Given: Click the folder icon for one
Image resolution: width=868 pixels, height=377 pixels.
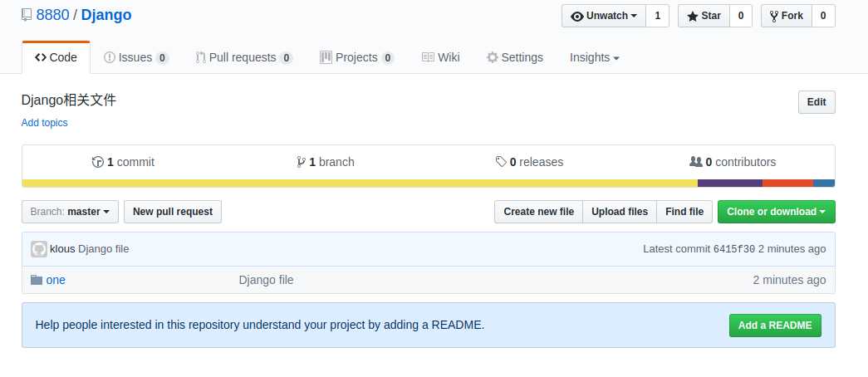Looking at the screenshot, I should click(37, 280).
